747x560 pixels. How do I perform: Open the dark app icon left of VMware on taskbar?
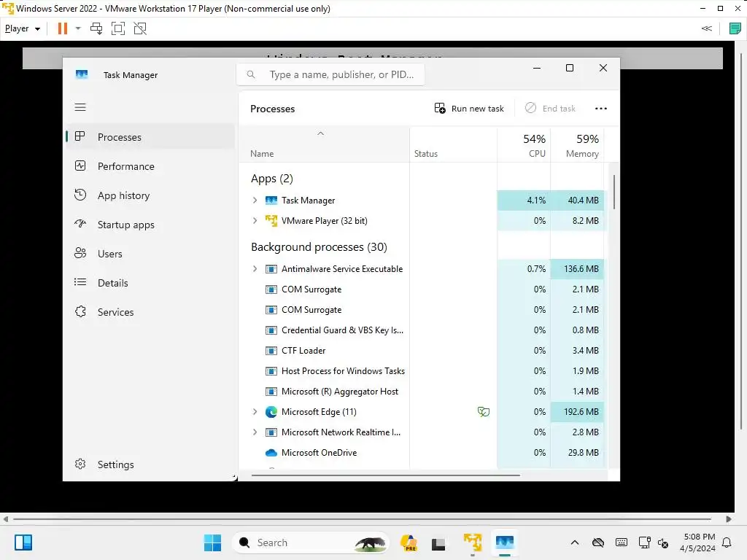click(x=438, y=542)
